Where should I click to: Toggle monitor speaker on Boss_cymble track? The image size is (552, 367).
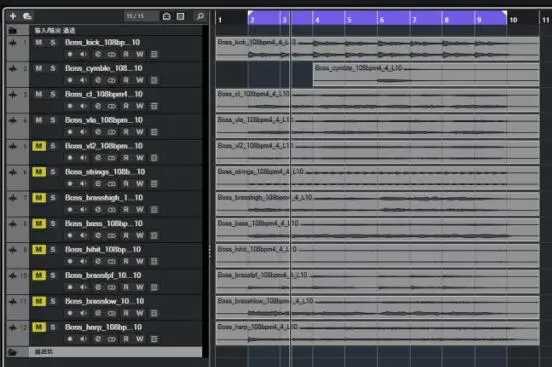83,80
